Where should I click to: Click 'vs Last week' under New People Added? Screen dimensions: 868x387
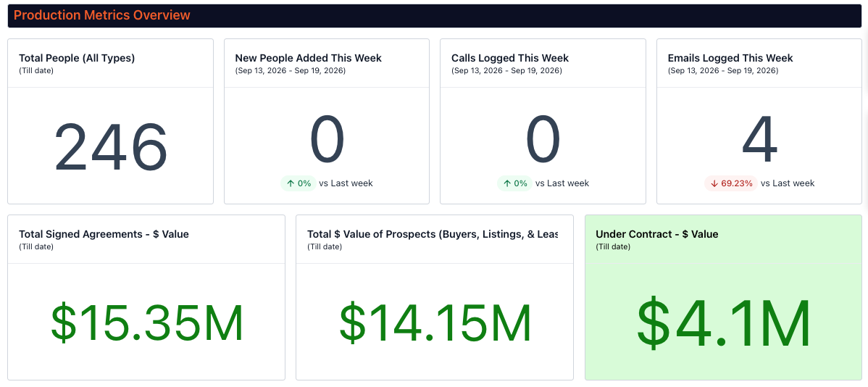click(x=346, y=183)
